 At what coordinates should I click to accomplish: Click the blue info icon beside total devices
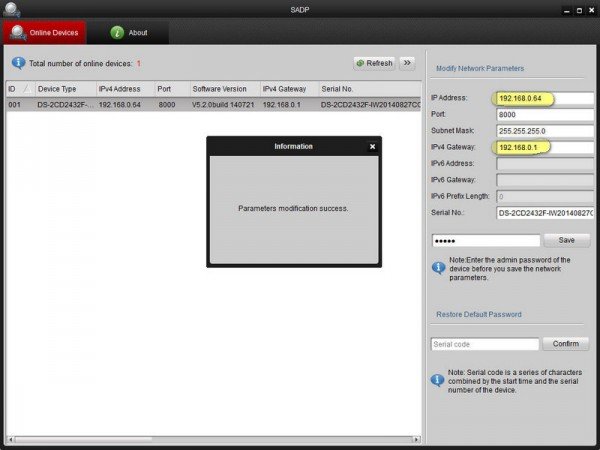coord(18,63)
